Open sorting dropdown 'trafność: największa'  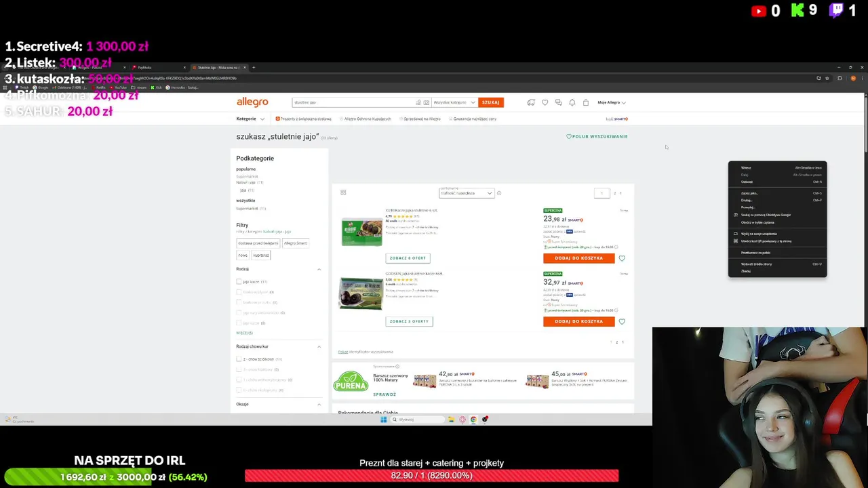[467, 193]
